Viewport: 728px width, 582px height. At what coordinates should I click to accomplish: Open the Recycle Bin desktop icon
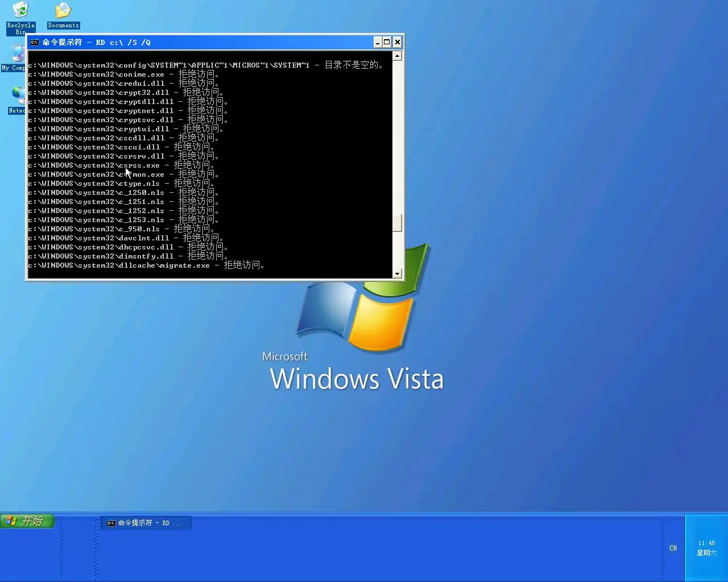[x=20, y=18]
